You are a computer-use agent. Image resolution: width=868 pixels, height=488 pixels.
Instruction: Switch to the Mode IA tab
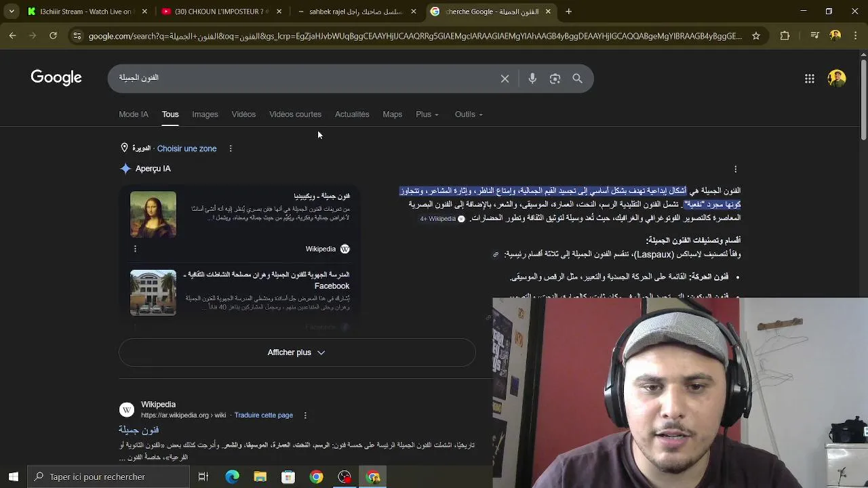(x=134, y=115)
